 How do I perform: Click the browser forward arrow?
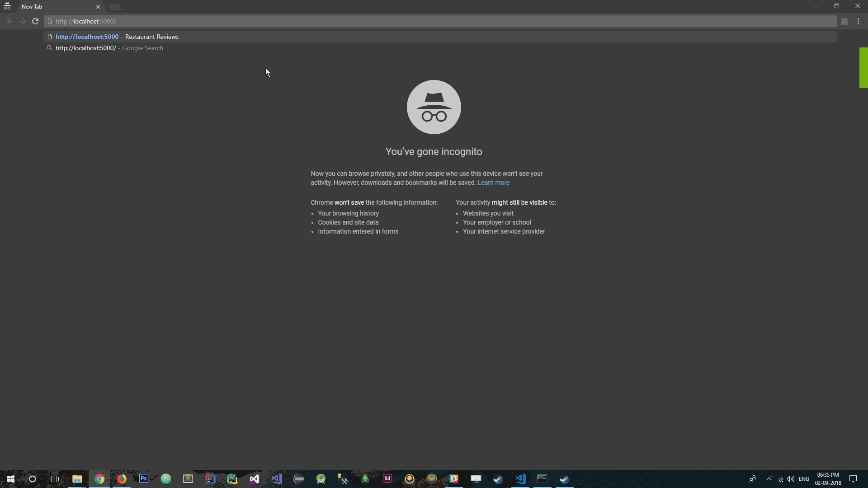tap(23, 21)
